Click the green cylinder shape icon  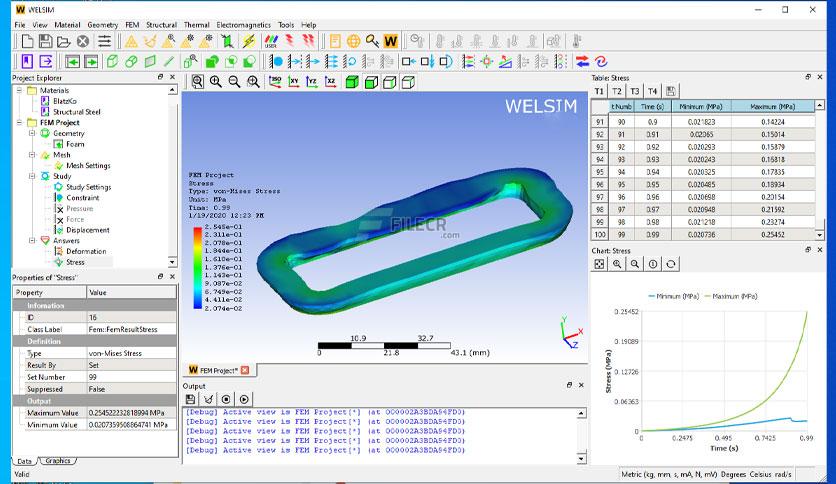[x=131, y=62]
